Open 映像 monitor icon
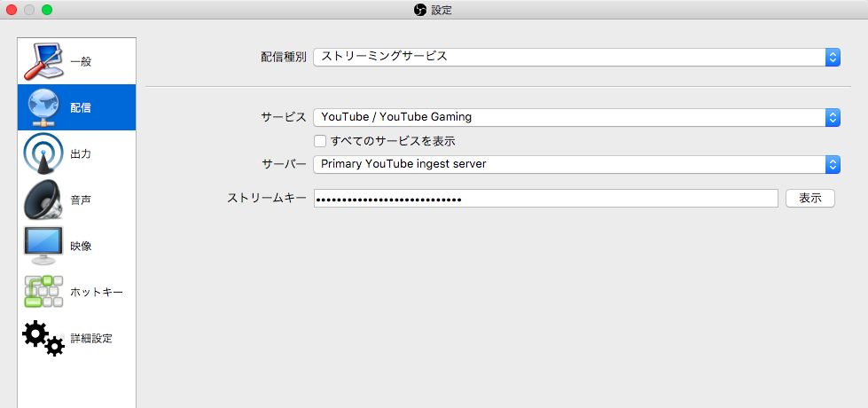The image size is (868, 408). 43,245
